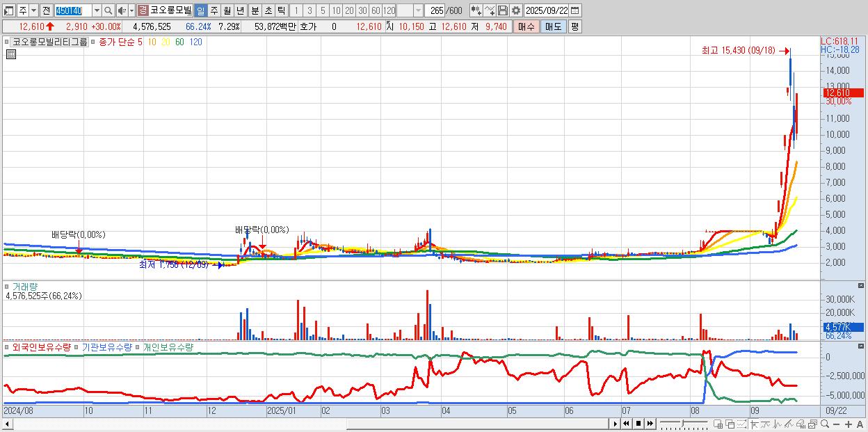Choose the 5 interval button
The height and width of the screenshot is (432, 868).
(323, 10)
